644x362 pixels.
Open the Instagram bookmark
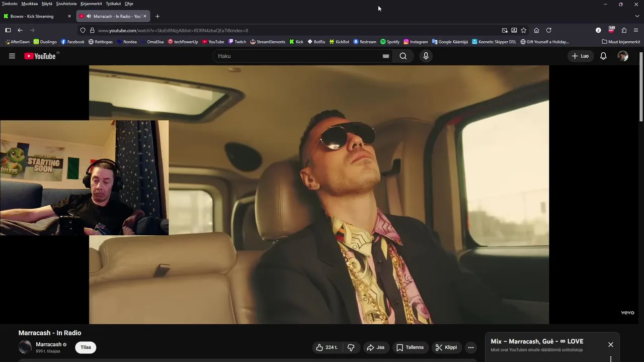tap(416, 42)
